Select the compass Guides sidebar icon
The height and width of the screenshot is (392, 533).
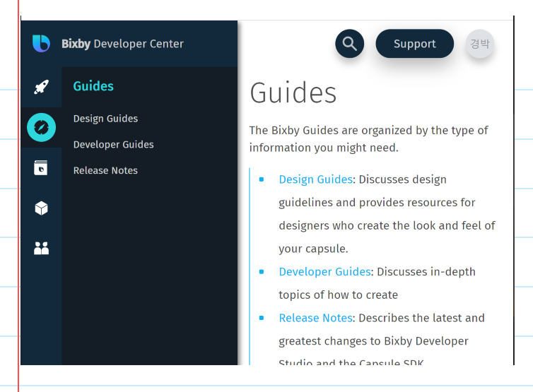41,127
